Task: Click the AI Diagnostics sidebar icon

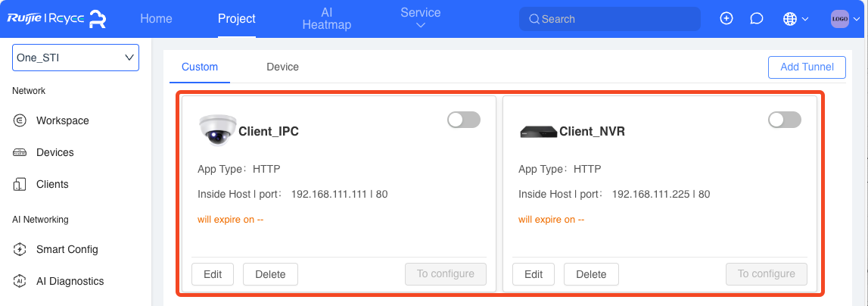Action: click(x=20, y=281)
